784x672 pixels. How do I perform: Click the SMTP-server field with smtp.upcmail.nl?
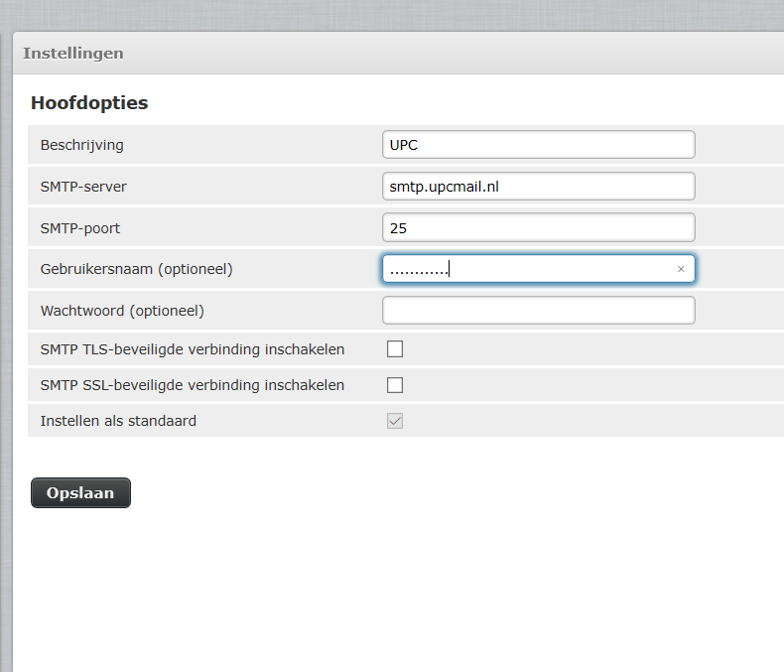(538, 187)
